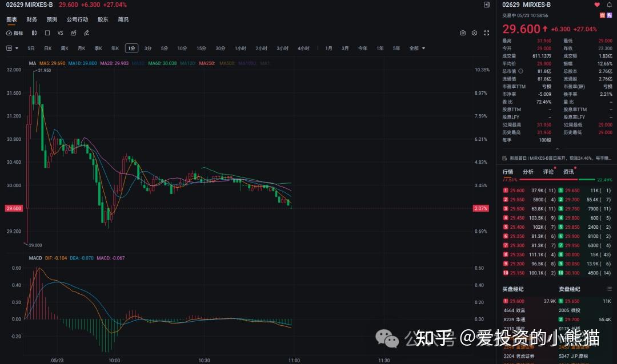This screenshot has width=617, height=364.
Task: Select the candlestick chart style icon
Action: pyautogui.click(x=34, y=33)
